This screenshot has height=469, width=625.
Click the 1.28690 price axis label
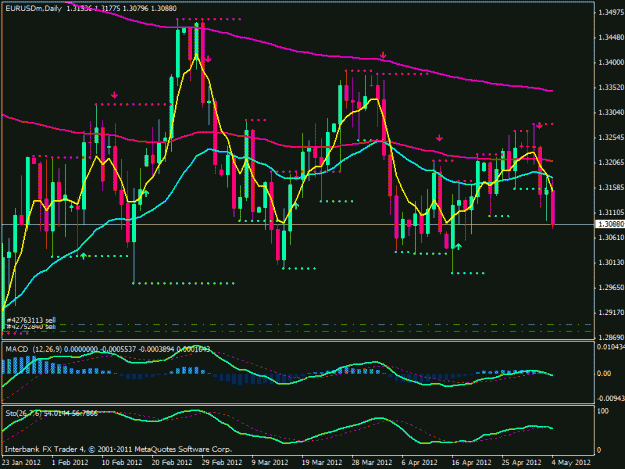coord(611,338)
